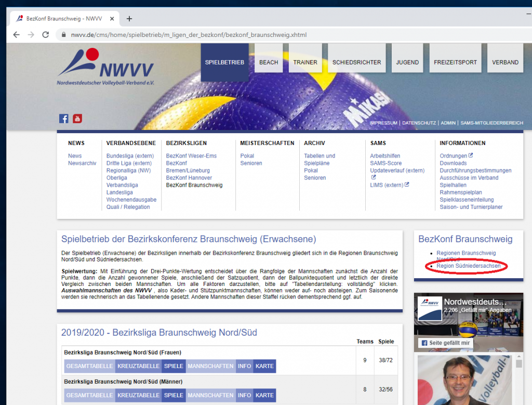Open the SAMS Arbeitshilfen link
The image size is (532, 405).
385,156
